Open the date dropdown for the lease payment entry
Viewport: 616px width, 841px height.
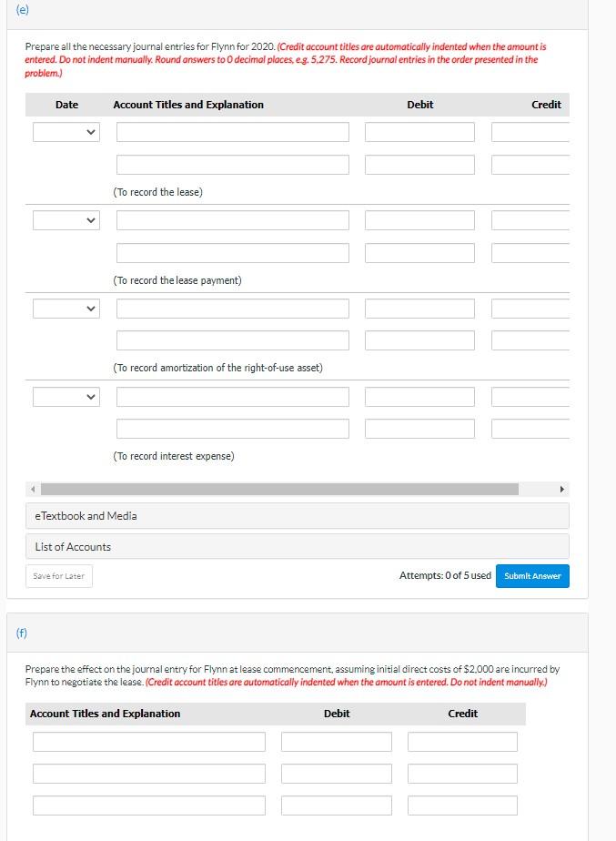pyautogui.click(x=66, y=220)
